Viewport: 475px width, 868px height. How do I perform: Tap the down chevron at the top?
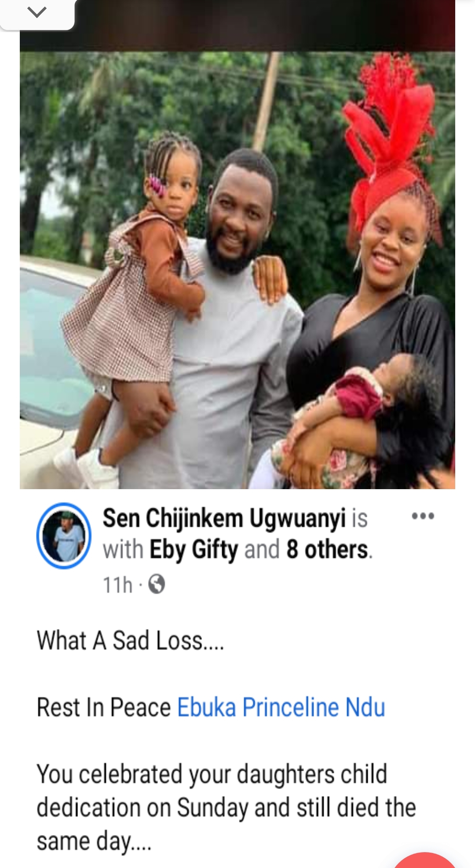point(37,12)
